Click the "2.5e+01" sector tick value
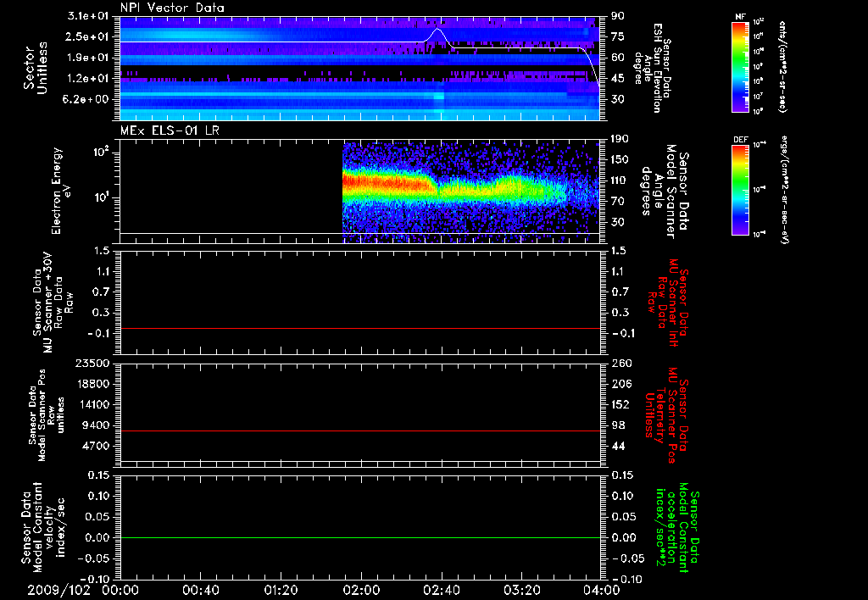 (x=88, y=36)
